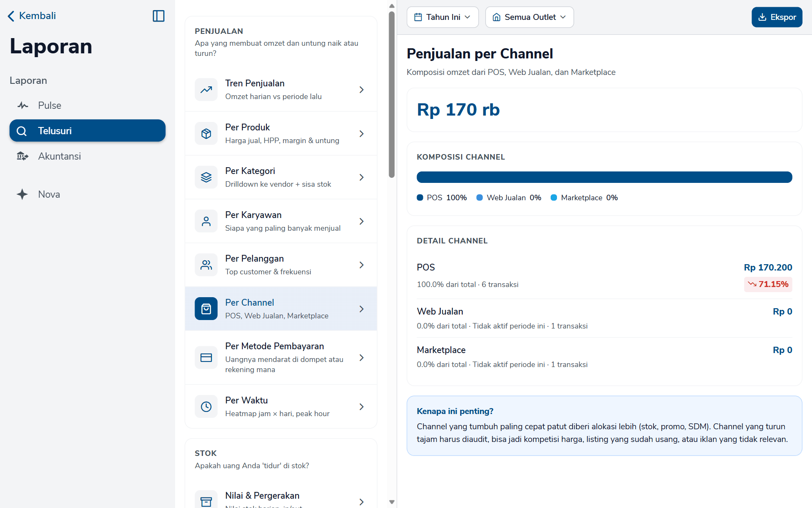This screenshot has height=508, width=812.
Task: Click the Pulse activity icon
Action: point(22,105)
